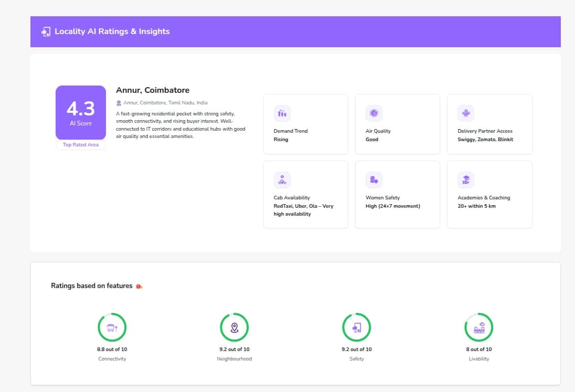Click the Annur, Coimbatore heading
The image size is (575, 392).
tap(153, 90)
